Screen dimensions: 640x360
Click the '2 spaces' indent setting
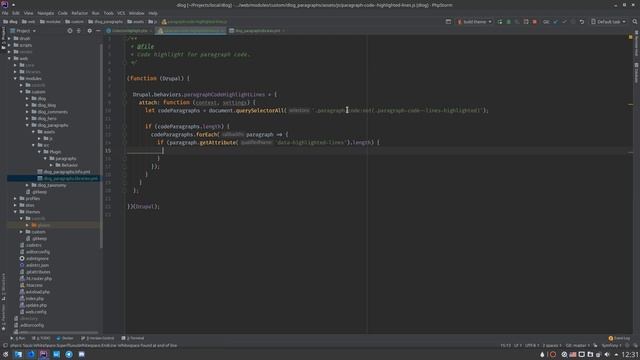coord(552,346)
